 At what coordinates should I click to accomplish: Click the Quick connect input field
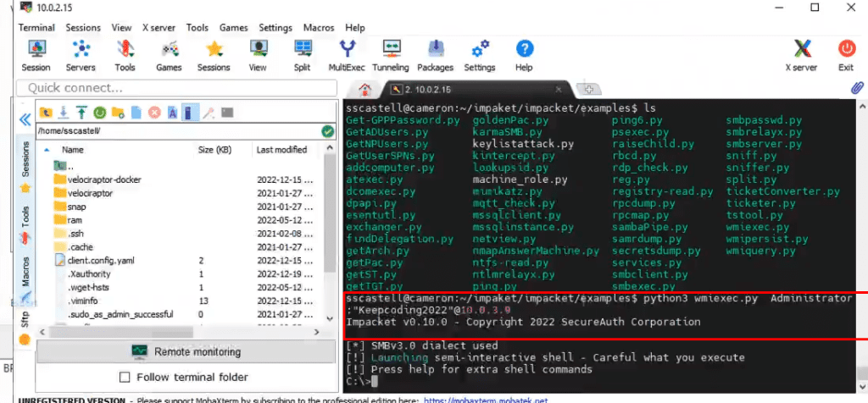[x=176, y=88]
